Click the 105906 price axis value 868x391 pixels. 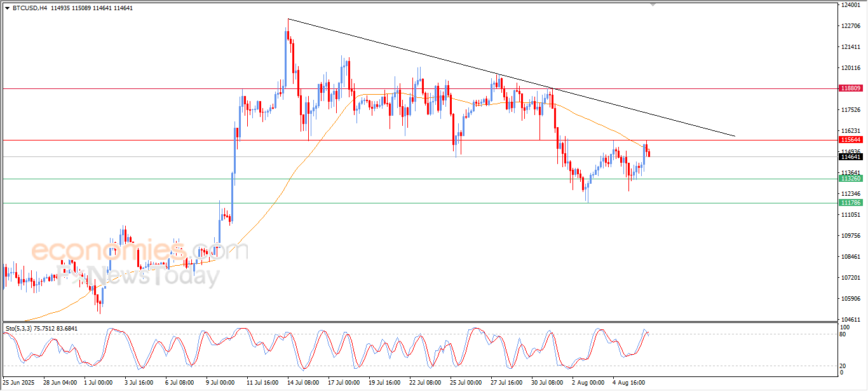pos(850,299)
